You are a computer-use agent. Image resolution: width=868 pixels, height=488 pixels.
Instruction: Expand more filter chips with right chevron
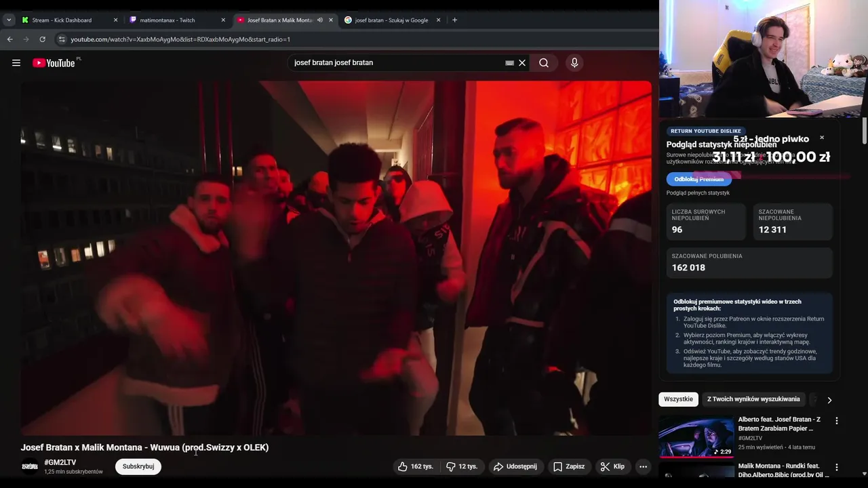829,400
